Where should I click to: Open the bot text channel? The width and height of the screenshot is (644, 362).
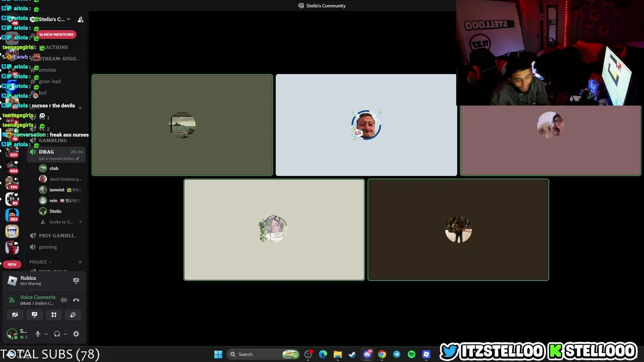click(43, 93)
